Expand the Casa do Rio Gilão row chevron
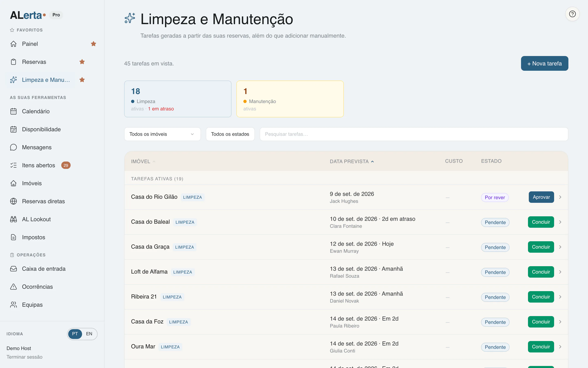Viewport: 588px width, 368px height. pos(560,197)
